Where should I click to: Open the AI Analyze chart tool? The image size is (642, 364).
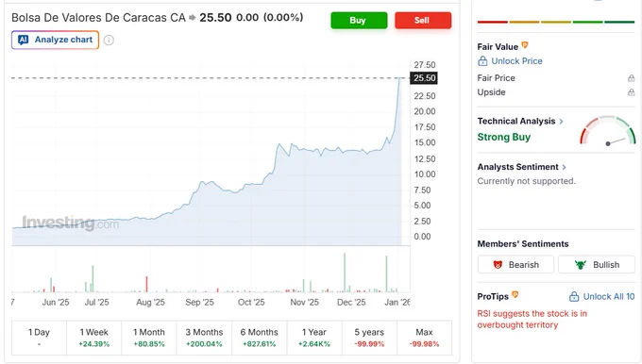[x=56, y=40]
